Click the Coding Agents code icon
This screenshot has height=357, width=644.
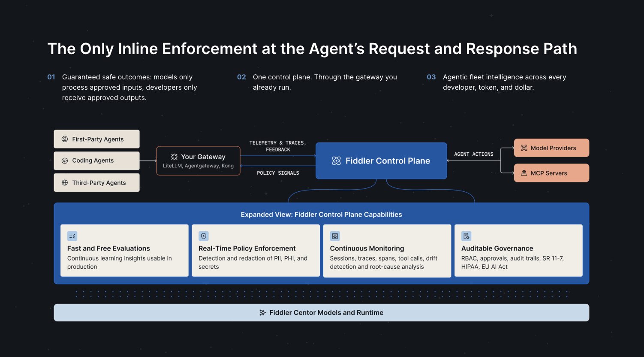click(65, 160)
